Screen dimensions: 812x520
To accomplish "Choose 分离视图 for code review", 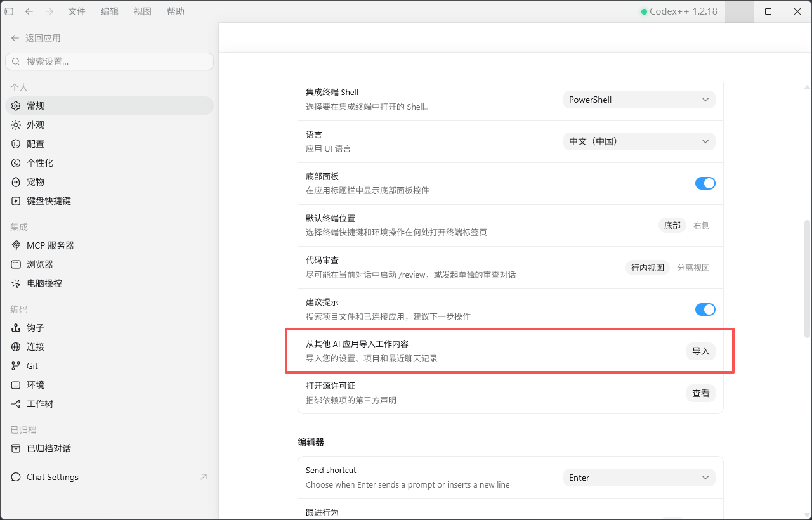I will pos(693,268).
